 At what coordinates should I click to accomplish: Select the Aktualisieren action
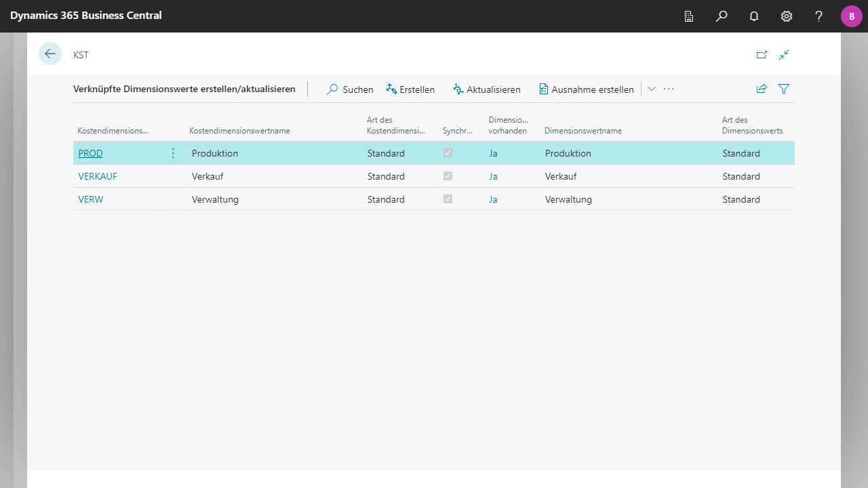pos(487,89)
